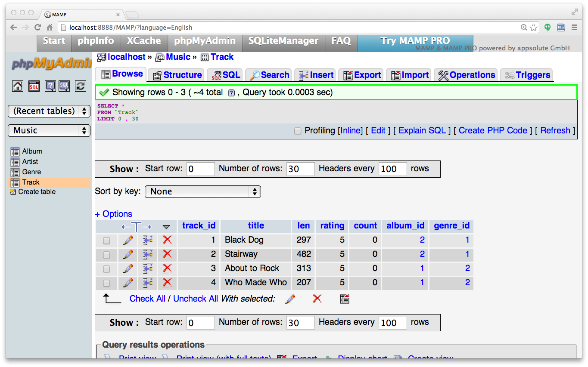The image size is (588, 367).
Task: Switch to the Structure tab
Action: coord(177,75)
